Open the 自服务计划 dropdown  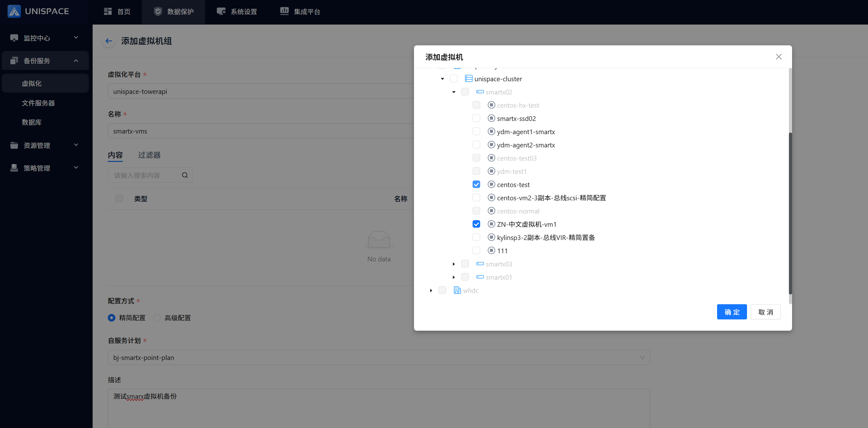pyautogui.click(x=378, y=357)
